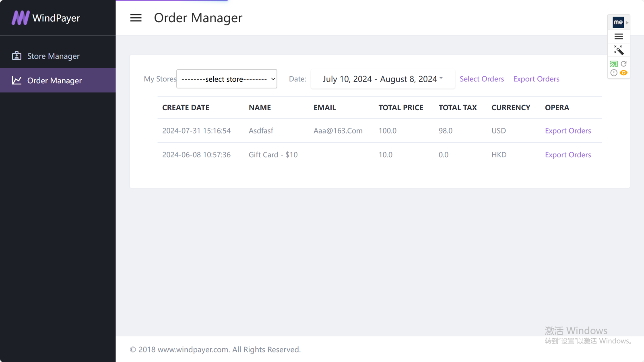Expand the 'me' widget side arrow
Screen dimensions: 644x362
pyautogui.click(x=627, y=23)
